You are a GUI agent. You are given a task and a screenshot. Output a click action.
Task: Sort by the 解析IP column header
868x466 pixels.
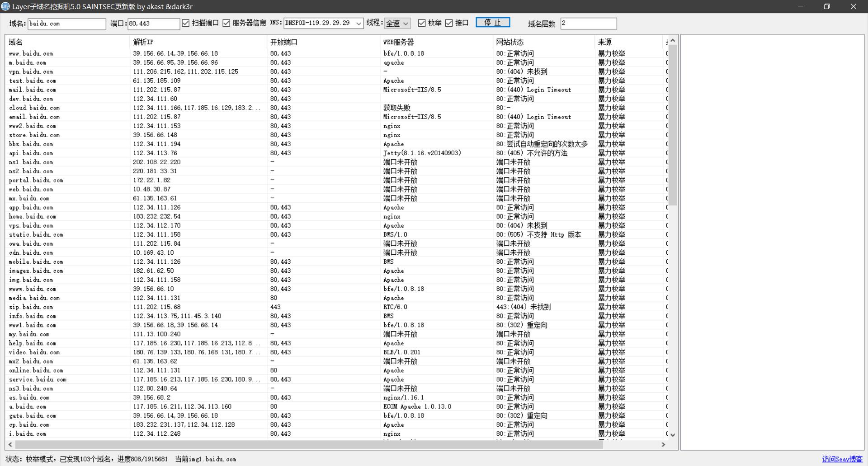pyautogui.click(x=198, y=42)
